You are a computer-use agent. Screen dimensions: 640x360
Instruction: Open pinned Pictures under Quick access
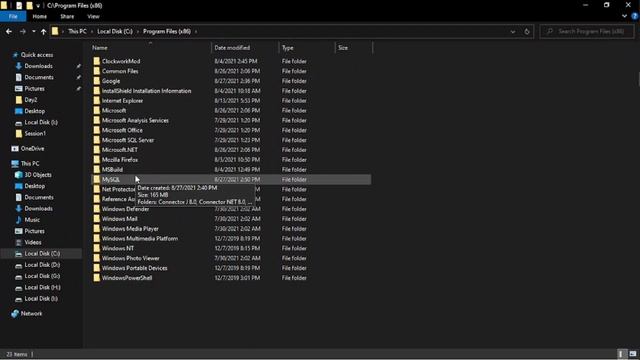coord(34,89)
